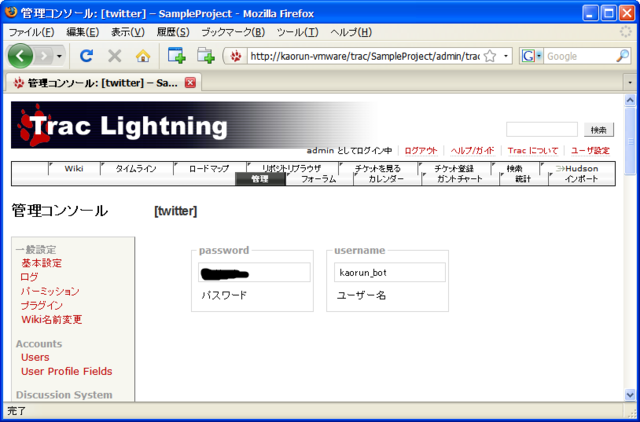
Task: Open the 履歴(S) menu
Action: (173, 32)
